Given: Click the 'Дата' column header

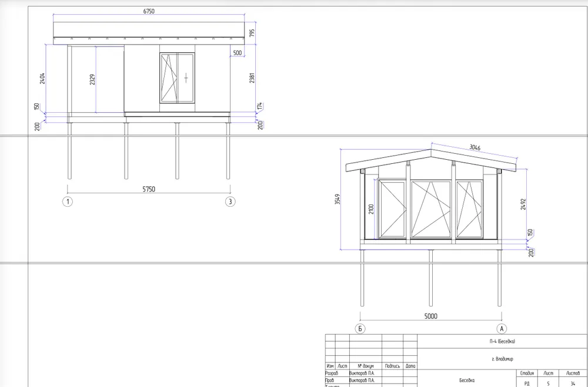Looking at the screenshot, I should tap(410, 366).
